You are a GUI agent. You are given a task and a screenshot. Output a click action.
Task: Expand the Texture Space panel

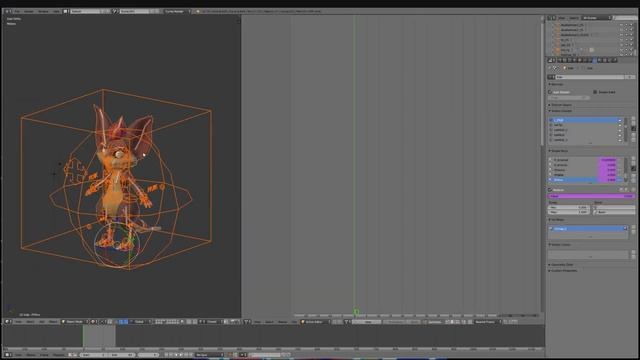pos(560,105)
